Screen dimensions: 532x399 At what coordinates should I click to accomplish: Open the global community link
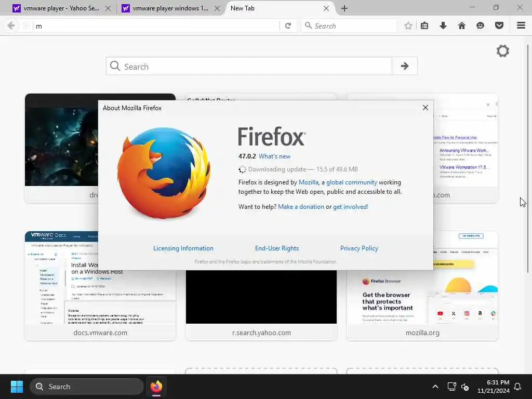click(x=352, y=182)
